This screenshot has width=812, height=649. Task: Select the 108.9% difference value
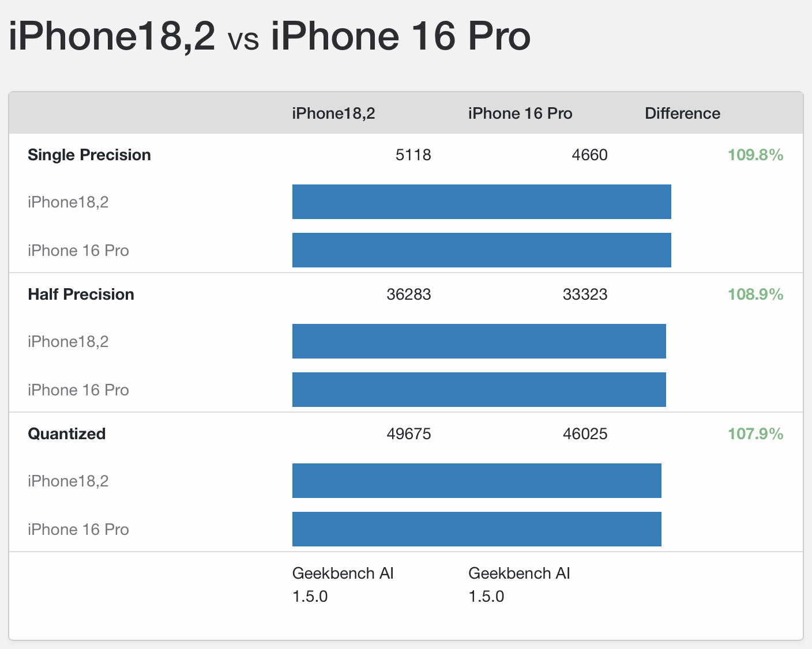click(x=755, y=295)
